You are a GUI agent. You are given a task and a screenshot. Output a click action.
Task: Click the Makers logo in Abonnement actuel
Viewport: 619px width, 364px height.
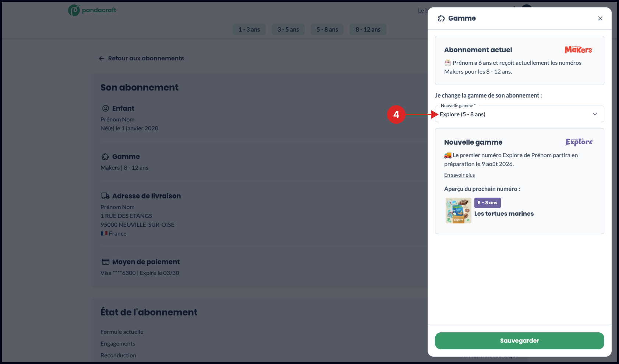pyautogui.click(x=579, y=50)
